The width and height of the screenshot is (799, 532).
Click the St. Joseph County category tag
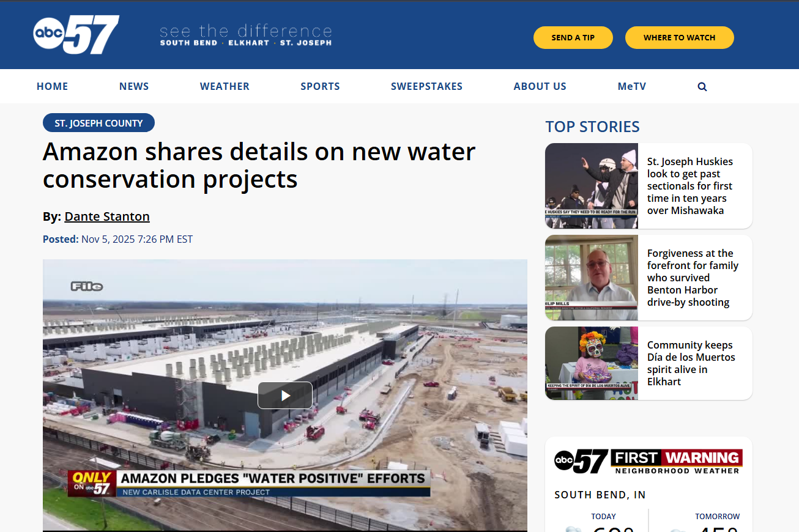pyautogui.click(x=98, y=123)
